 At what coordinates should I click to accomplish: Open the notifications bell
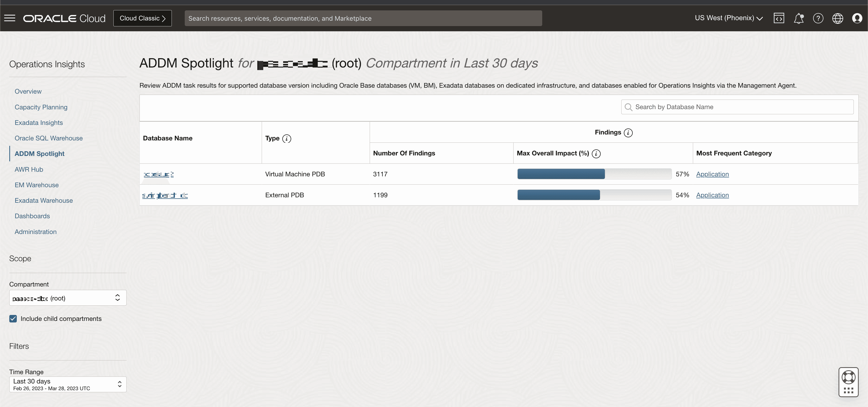(799, 18)
